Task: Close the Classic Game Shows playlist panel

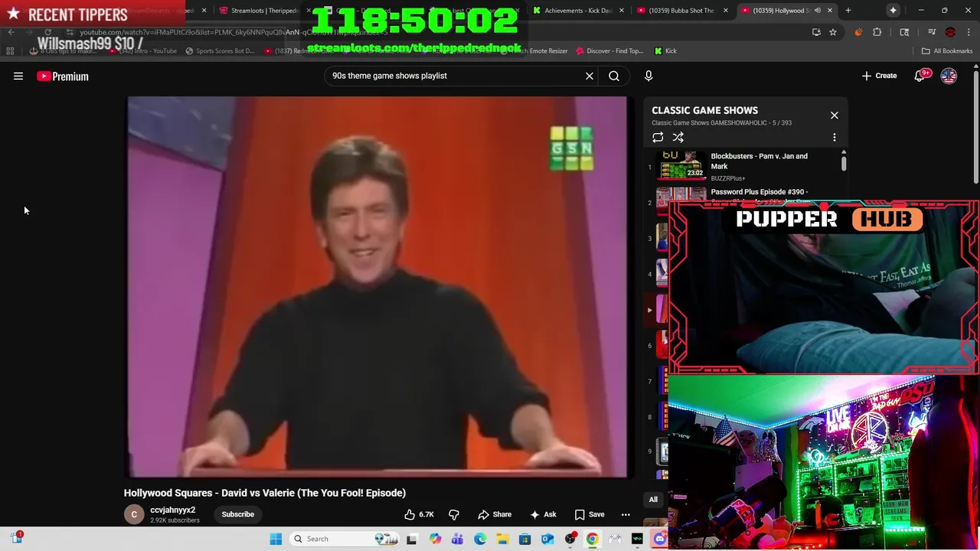Action: (x=835, y=116)
